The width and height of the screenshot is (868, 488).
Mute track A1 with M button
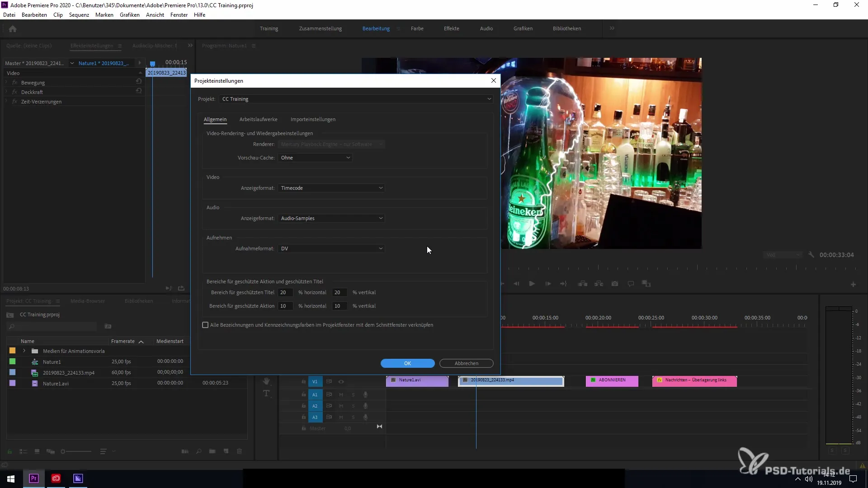click(341, 395)
